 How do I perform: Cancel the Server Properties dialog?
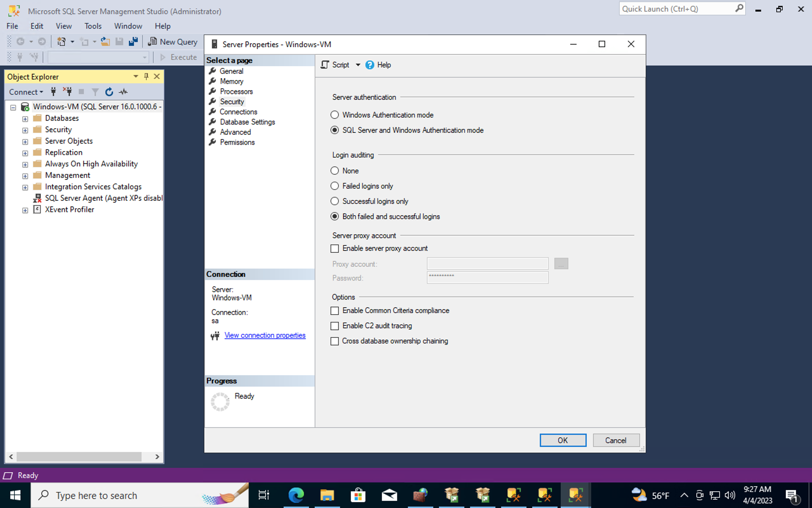pos(616,440)
